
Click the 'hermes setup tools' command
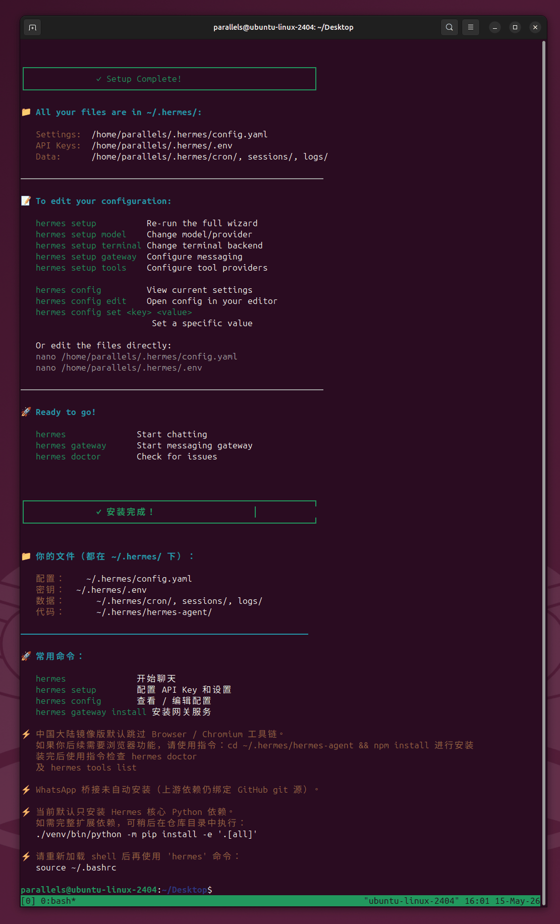[81, 268]
